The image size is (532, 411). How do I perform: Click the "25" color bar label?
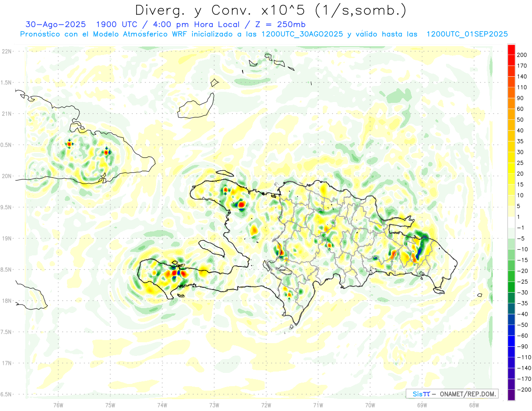pyautogui.click(x=520, y=163)
